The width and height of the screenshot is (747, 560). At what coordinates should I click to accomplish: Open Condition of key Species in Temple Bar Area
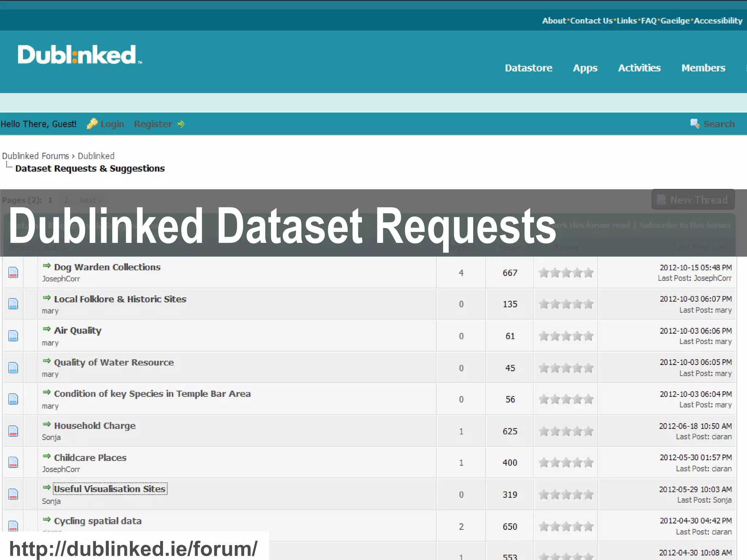tap(152, 394)
